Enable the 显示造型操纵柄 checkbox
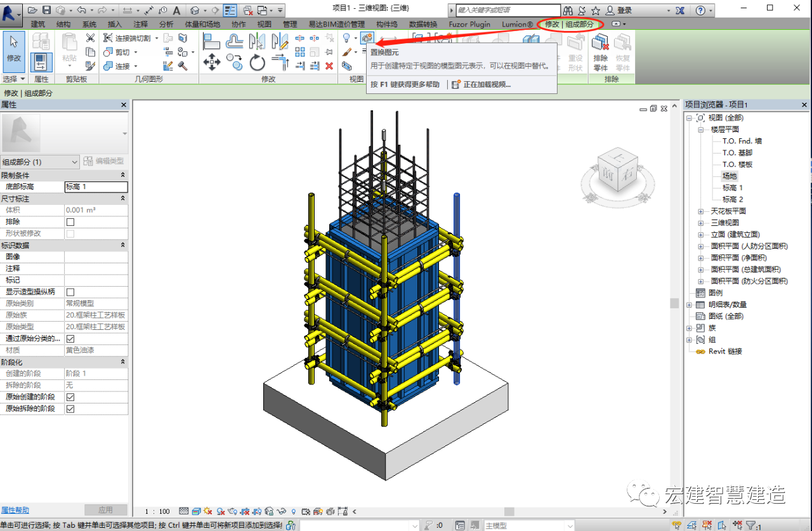The width and height of the screenshot is (812, 531). [70, 292]
